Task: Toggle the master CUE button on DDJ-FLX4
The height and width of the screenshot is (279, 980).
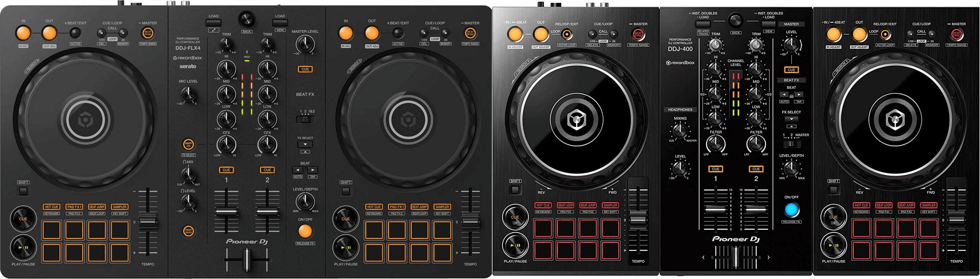Action: (x=305, y=69)
